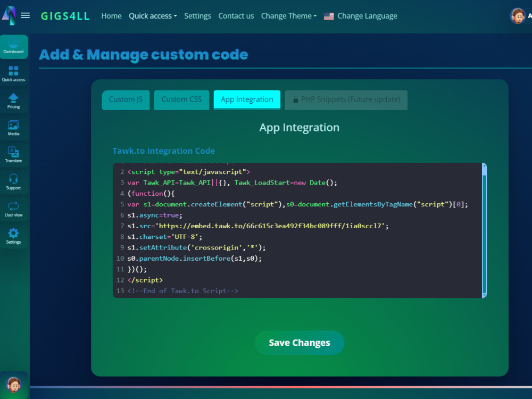This screenshot has height=399, width=532.
Task: Click the Tawk.to Integration Code label
Action: click(x=163, y=151)
